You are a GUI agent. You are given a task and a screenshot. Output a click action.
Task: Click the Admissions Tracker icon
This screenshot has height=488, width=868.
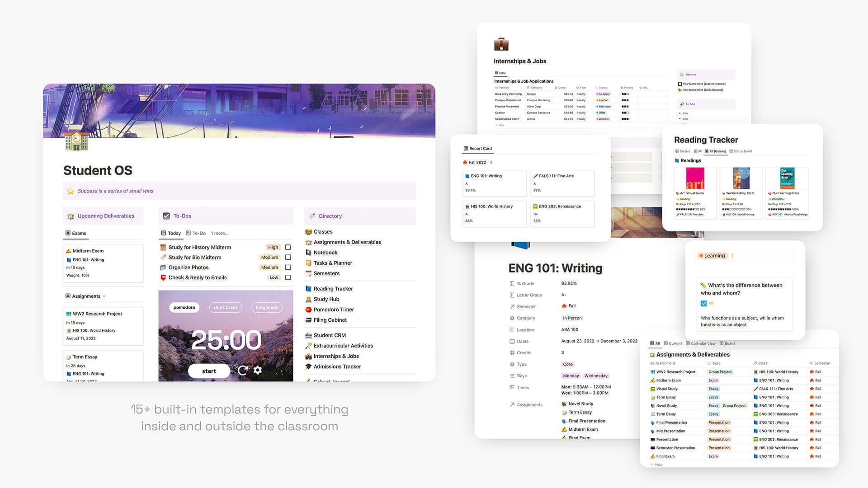point(308,366)
